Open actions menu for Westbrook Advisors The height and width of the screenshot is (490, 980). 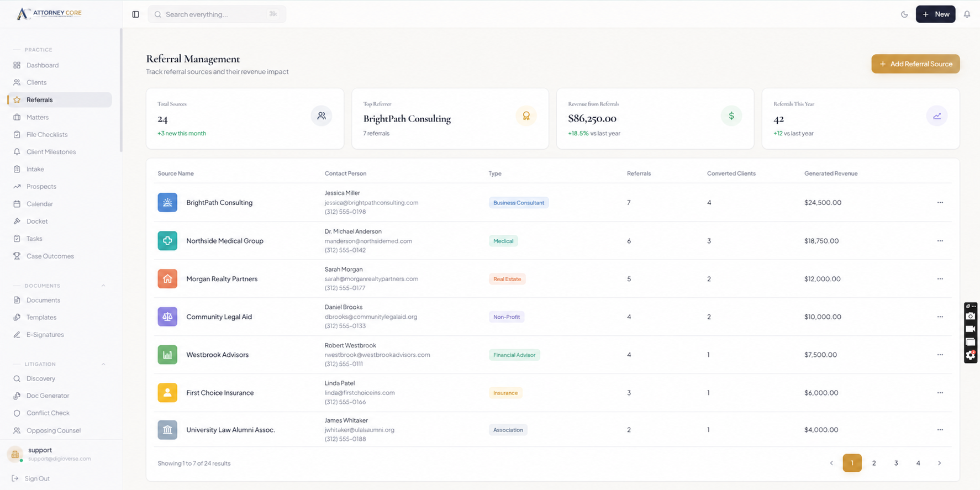[940, 355]
